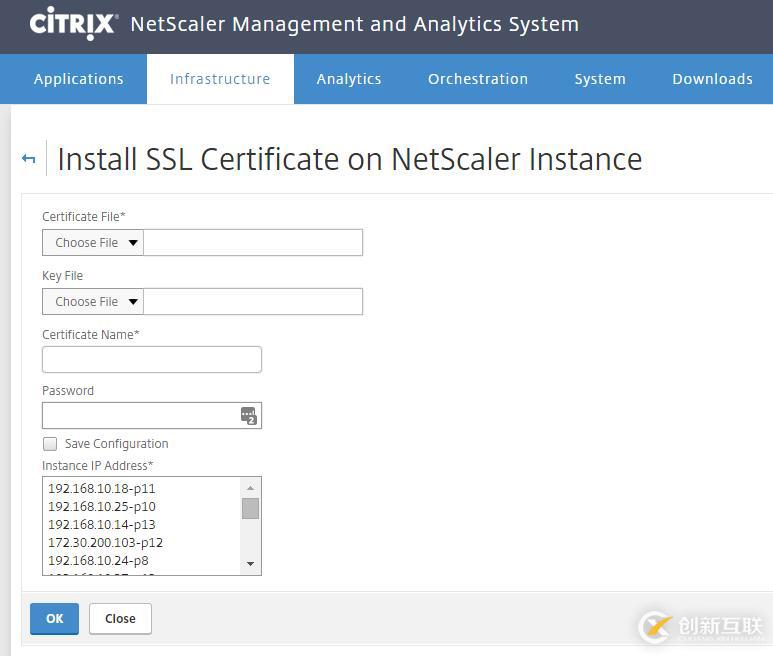Click the instance list scrollbar down arrow
Image resolution: width=773 pixels, height=656 pixels.
(x=250, y=563)
